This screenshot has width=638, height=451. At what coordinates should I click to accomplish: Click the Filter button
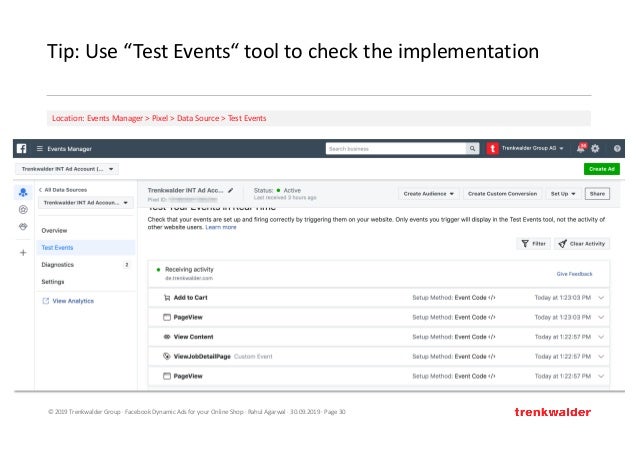click(533, 243)
